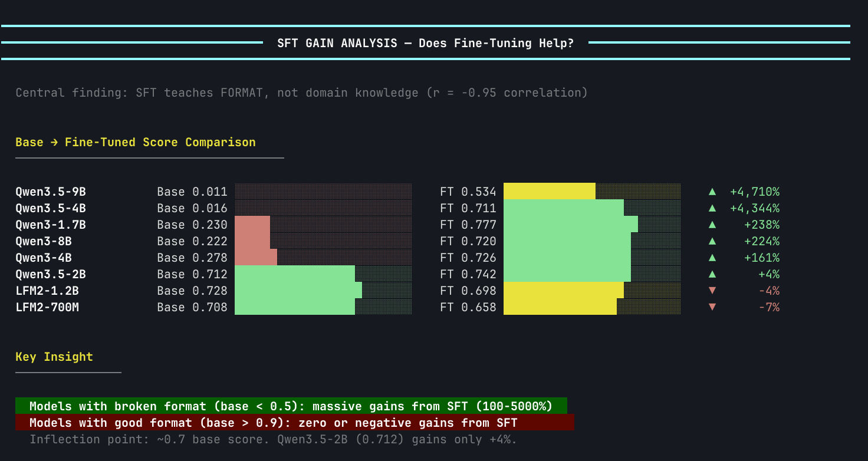Click the "Base 0.278" score value
The height and width of the screenshot is (461, 868).
point(192,258)
